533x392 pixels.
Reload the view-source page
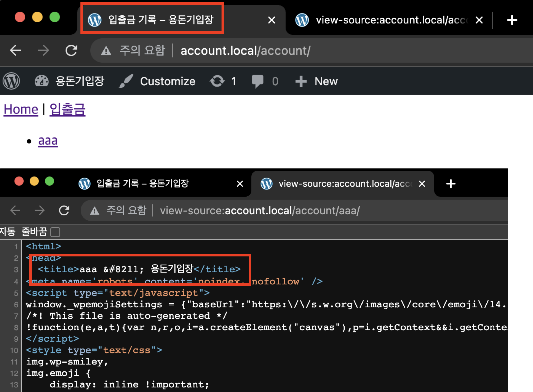[64, 210]
